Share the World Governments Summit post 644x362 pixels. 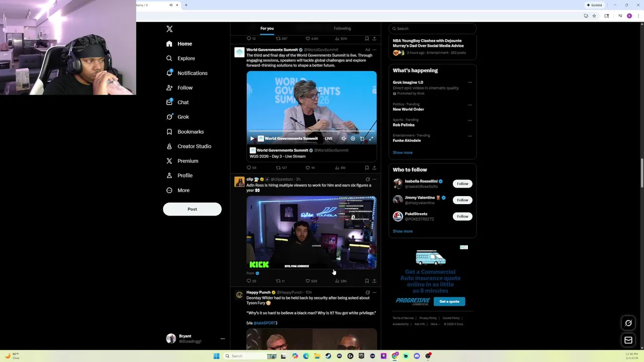point(374,167)
